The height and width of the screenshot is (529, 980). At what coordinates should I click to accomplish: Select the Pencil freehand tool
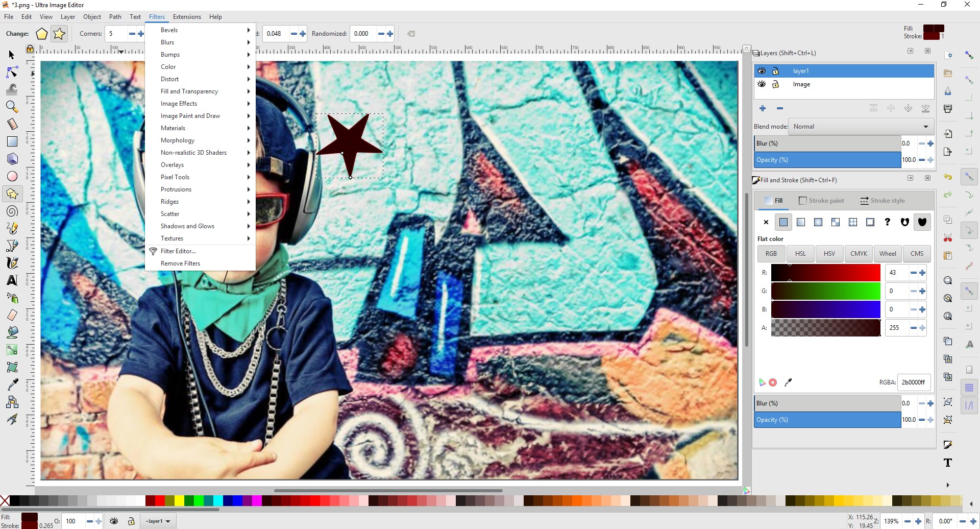pos(12,228)
